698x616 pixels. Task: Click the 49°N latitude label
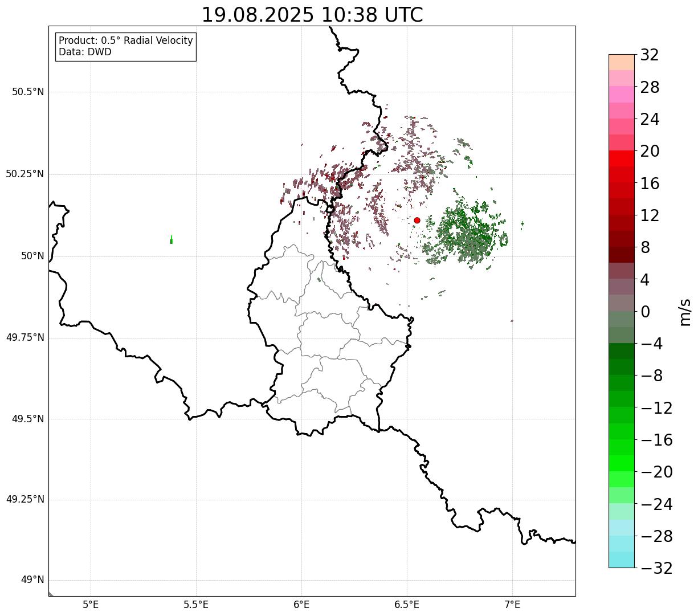point(33,580)
